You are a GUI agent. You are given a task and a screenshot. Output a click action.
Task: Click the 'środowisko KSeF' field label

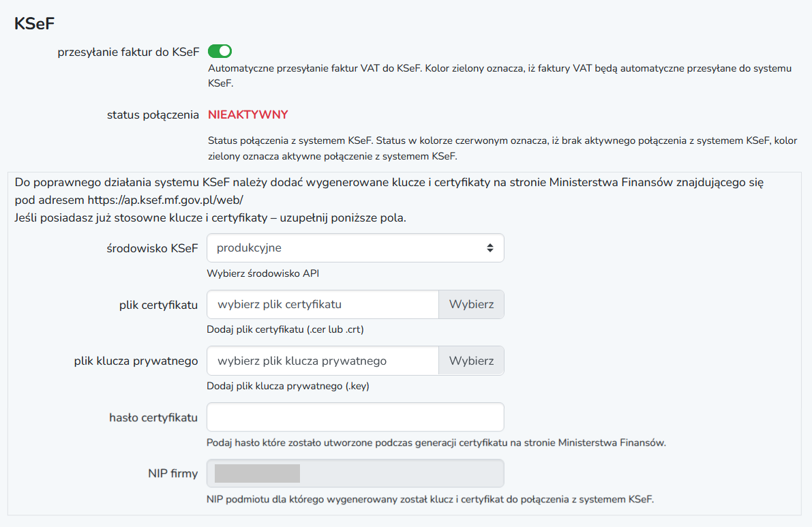pos(148,248)
